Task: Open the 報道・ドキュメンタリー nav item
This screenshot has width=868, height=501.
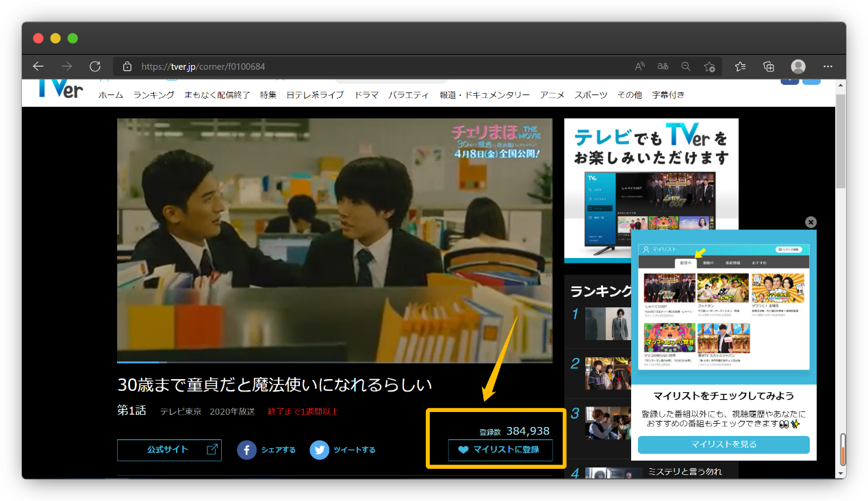Action: click(x=485, y=95)
